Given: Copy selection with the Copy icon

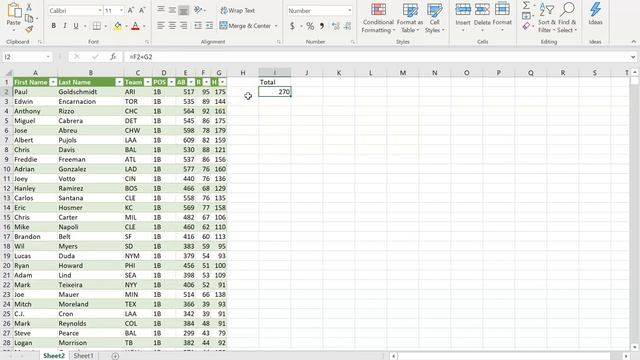Looking at the screenshot, I should (29, 18).
